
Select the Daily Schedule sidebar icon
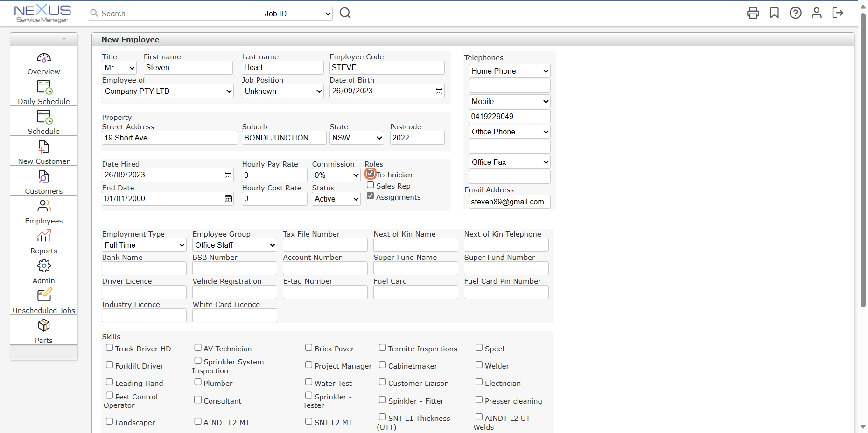(43, 91)
